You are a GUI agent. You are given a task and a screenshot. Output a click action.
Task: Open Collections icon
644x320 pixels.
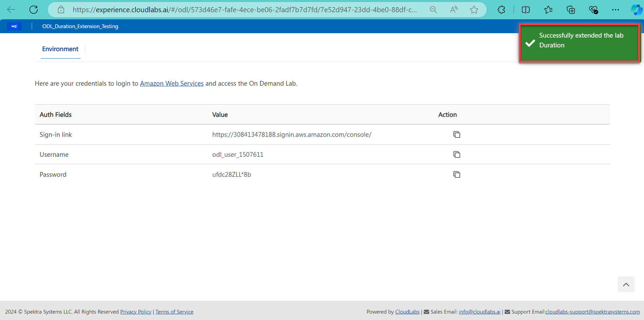tap(571, 10)
